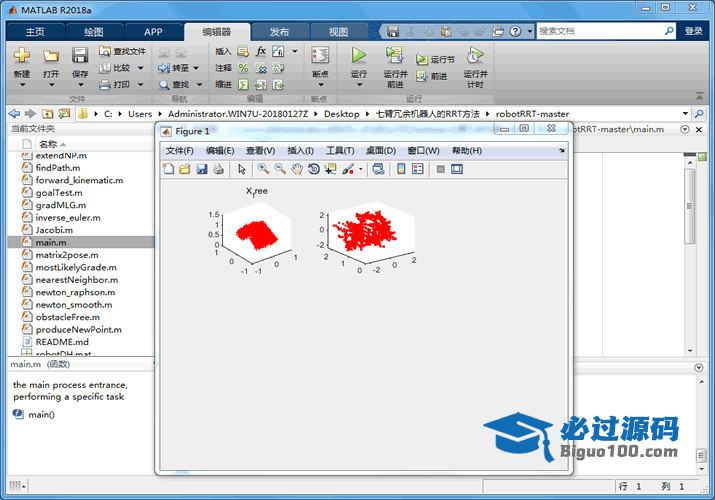Toggle Zoom Out tool in figure toolbar

pyautogui.click(x=280, y=169)
